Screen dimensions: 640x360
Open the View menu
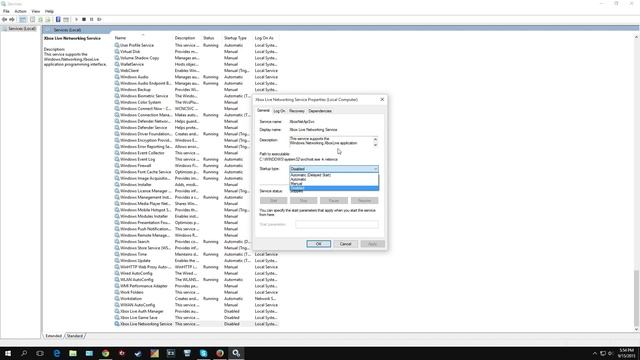click(36, 11)
